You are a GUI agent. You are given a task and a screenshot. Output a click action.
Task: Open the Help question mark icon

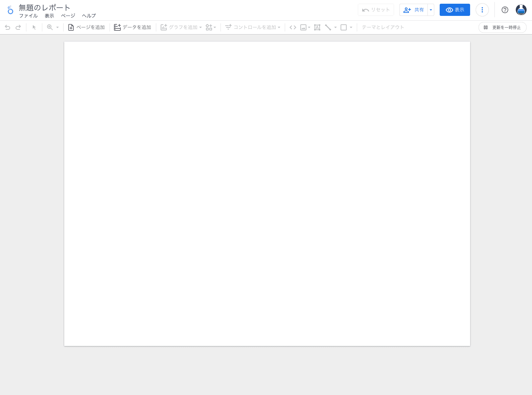(x=505, y=10)
